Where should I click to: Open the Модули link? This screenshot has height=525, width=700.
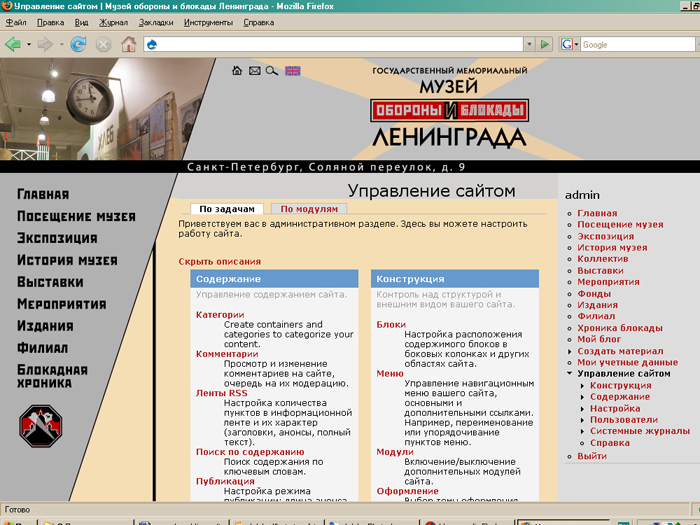click(395, 452)
